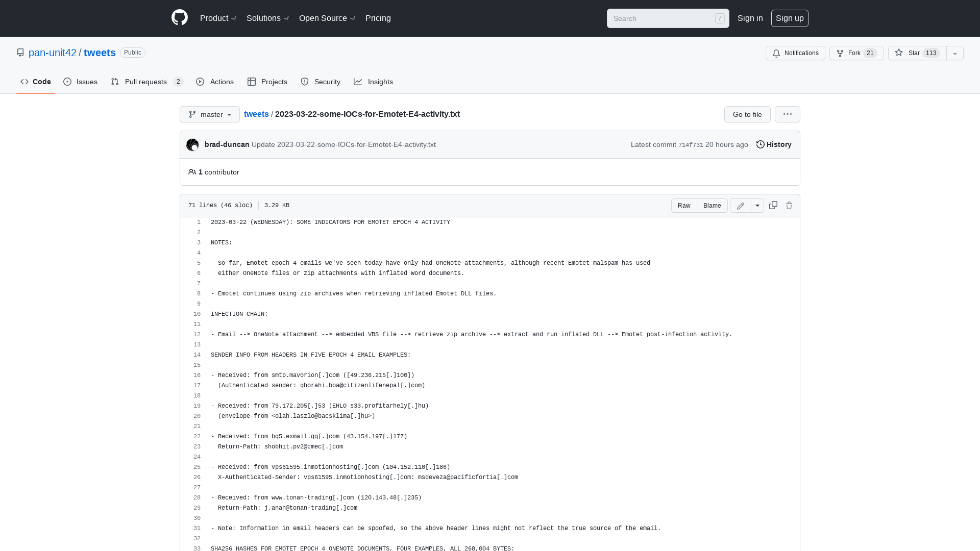Open the Actions menu tab
The height and width of the screenshot is (551, 980).
click(x=215, y=82)
